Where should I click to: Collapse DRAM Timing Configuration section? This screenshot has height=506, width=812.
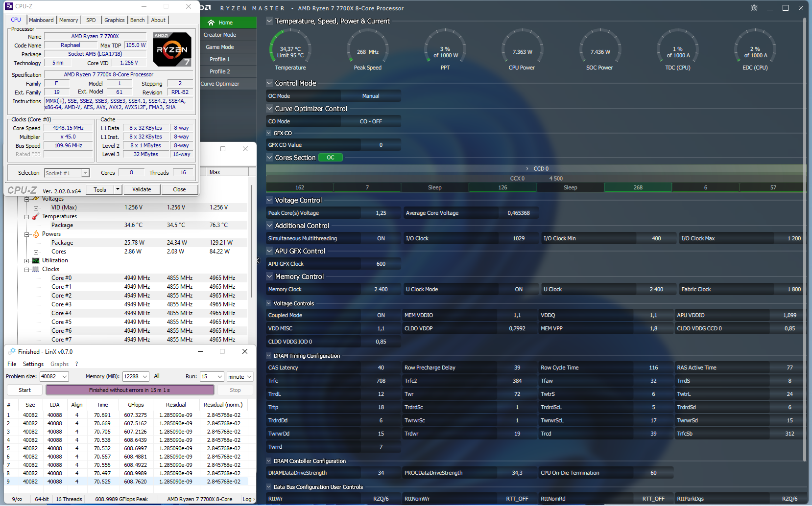pyautogui.click(x=269, y=356)
